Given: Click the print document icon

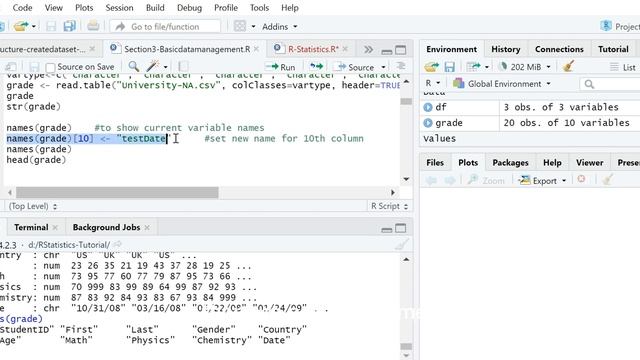Looking at the screenshot, I should pos(93,27).
